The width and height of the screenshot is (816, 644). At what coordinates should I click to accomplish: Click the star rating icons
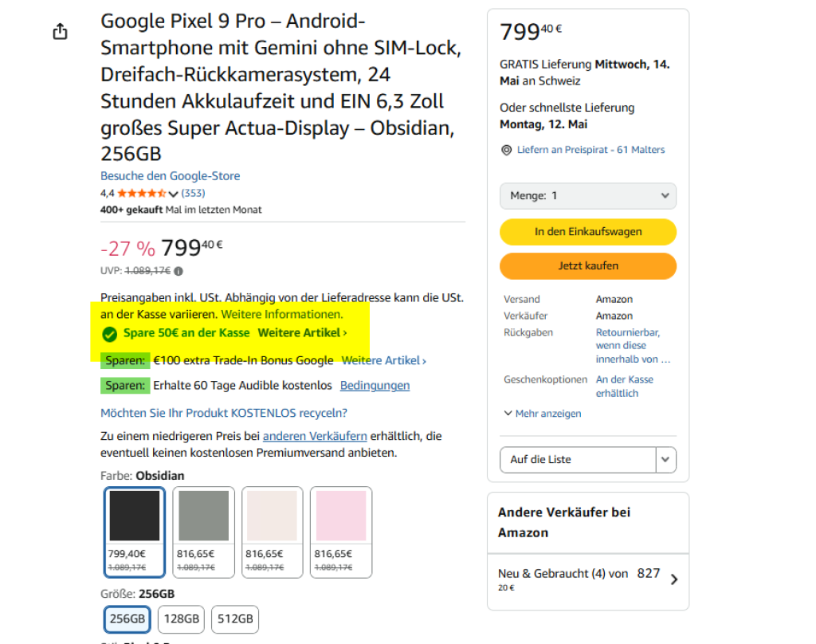142,193
